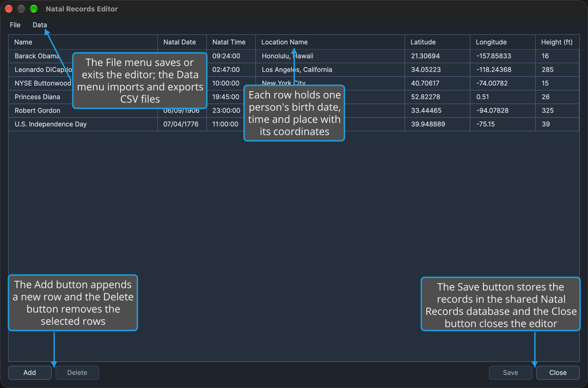Click the natal time 02:47:00 cell
Image resolution: width=588 pixels, height=388 pixels.
[x=231, y=69]
